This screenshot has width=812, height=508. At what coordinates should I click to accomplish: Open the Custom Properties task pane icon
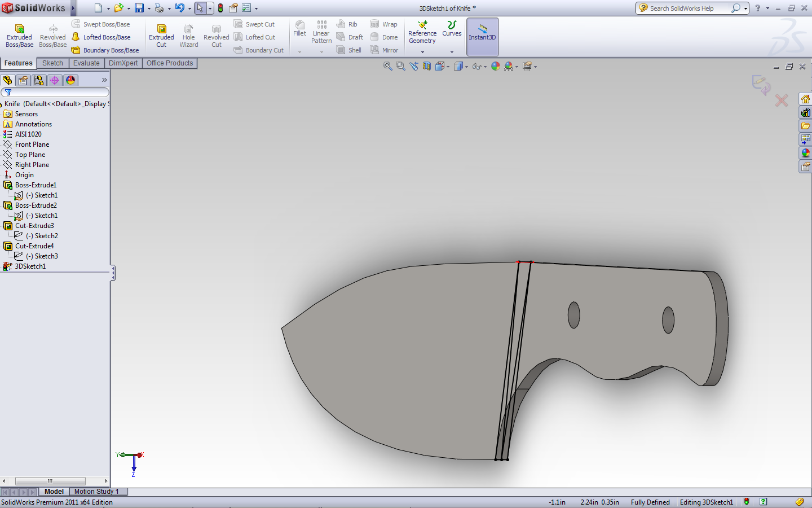click(x=805, y=167)
